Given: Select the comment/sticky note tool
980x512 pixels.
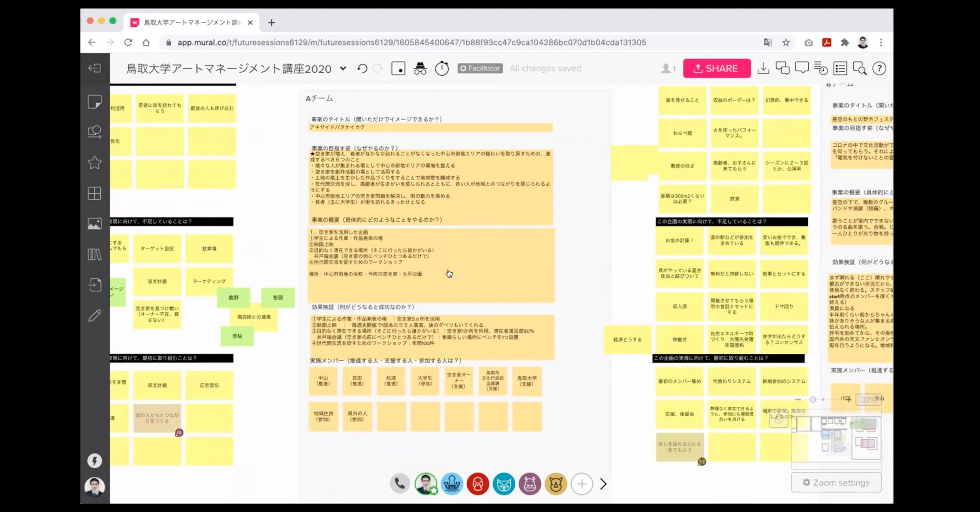Looking at the screenshot, I should (x=95, y=102).
